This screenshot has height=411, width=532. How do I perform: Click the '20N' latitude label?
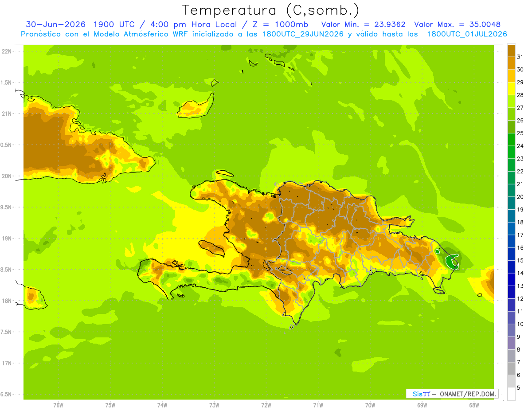[x=7, y=176]
